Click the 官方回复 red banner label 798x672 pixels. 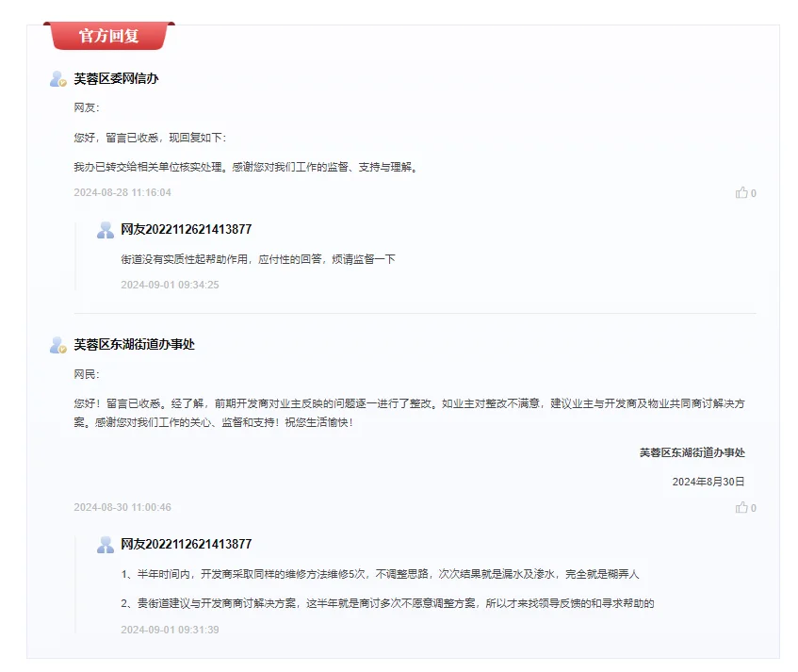point(109,36)
